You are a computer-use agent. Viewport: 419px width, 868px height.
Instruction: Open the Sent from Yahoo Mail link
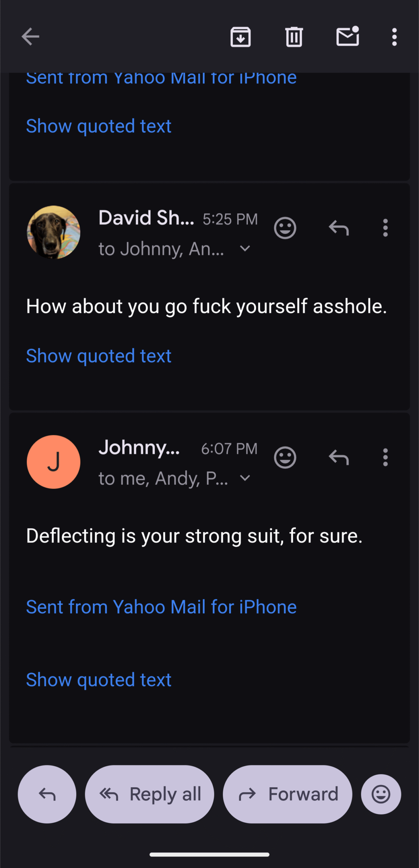tap(161, 607)
